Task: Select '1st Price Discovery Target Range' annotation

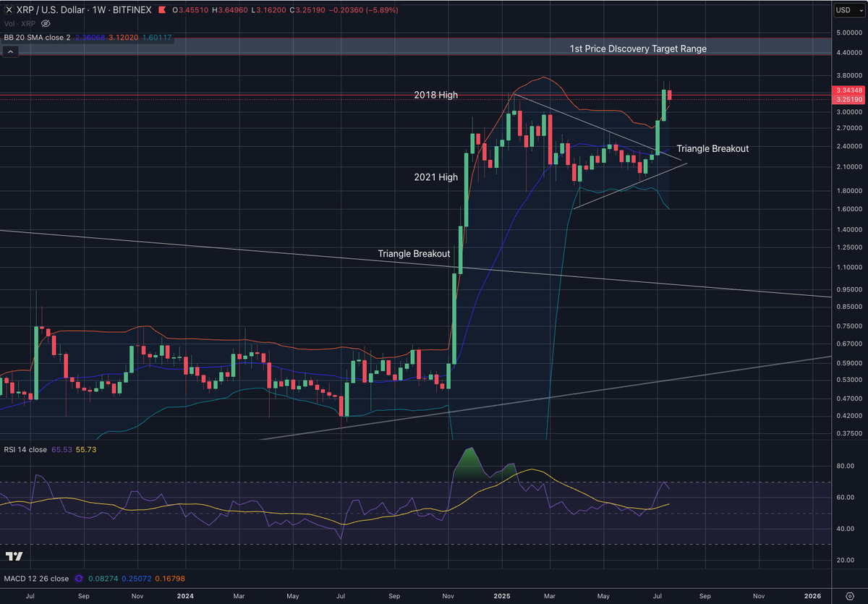Action: point(638,48)
